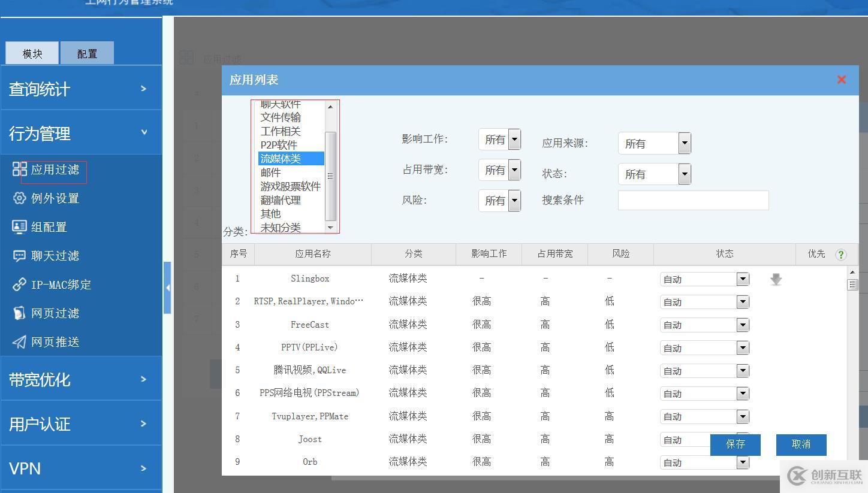
Task: Click the 搜索条件 text input field
Action: (693, 201)
